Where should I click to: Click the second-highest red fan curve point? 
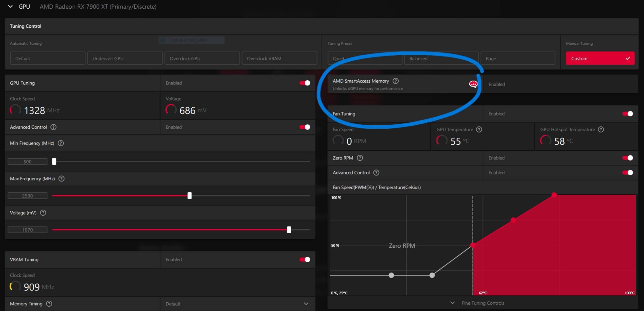point(513,220)
